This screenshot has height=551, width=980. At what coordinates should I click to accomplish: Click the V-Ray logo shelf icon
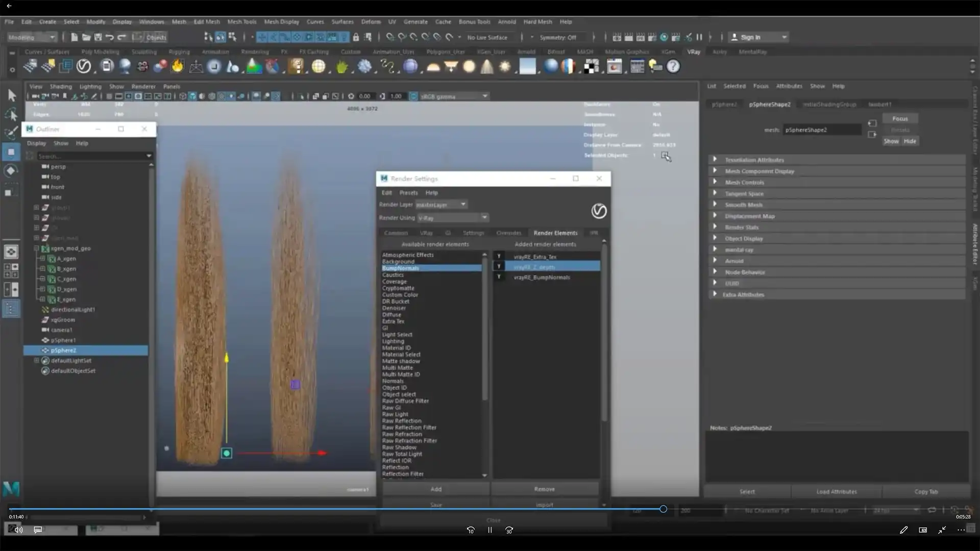[84, 66]
